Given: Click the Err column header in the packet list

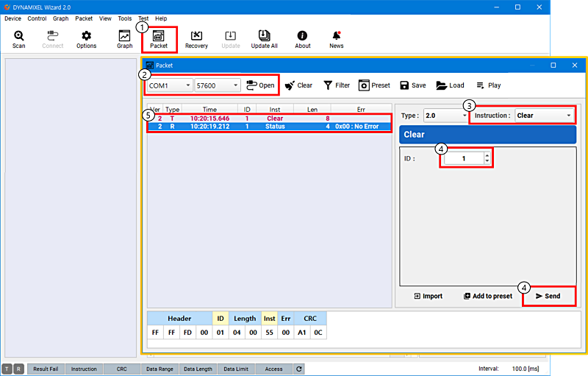Looking at the screenshot, I should click(x=361, y=109).
